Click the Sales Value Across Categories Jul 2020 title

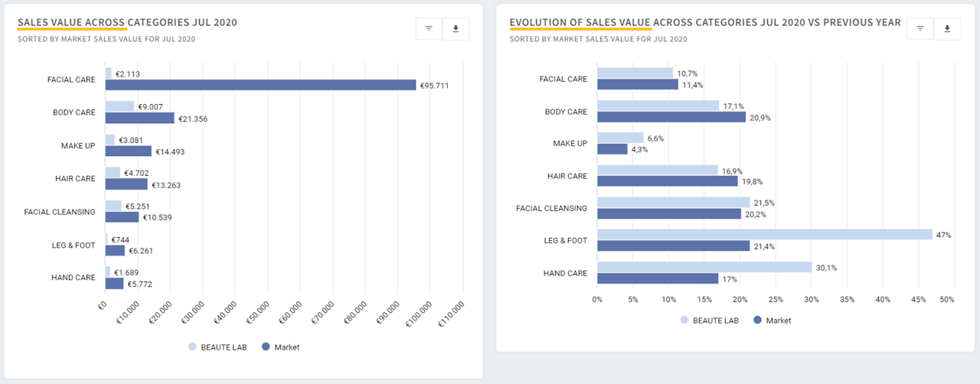[127, 23]
